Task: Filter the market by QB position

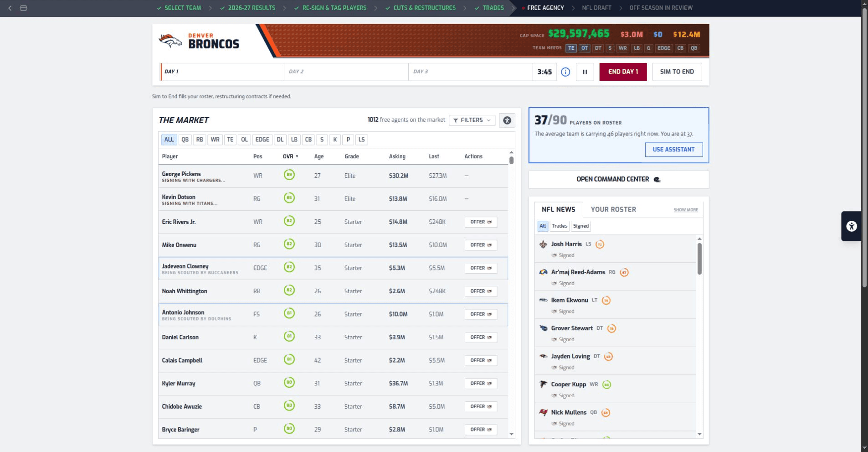Action: [185, 140]
